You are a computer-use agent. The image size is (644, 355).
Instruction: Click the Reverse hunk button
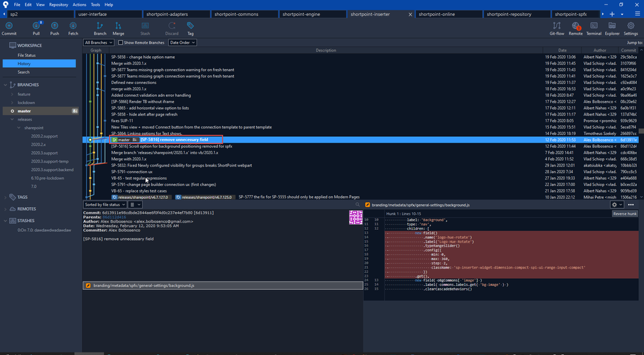624,214
